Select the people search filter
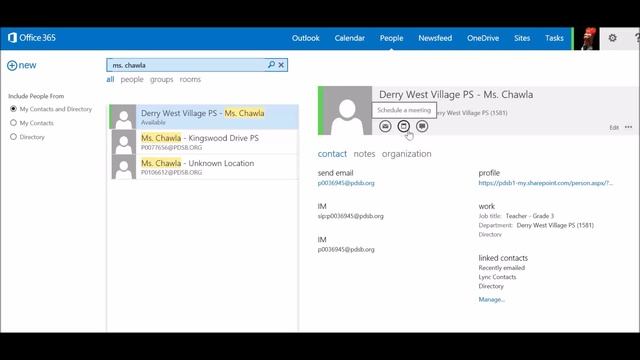 click(132, 80)
